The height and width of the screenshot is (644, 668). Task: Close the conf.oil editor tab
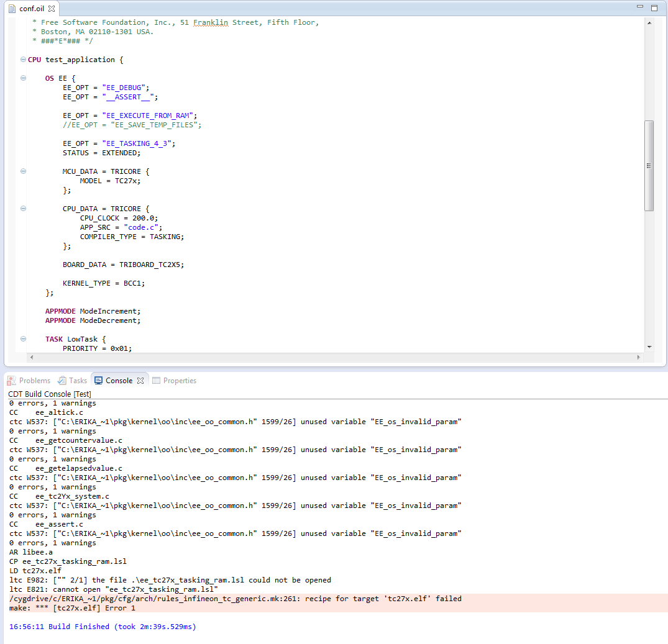[52, 9]
